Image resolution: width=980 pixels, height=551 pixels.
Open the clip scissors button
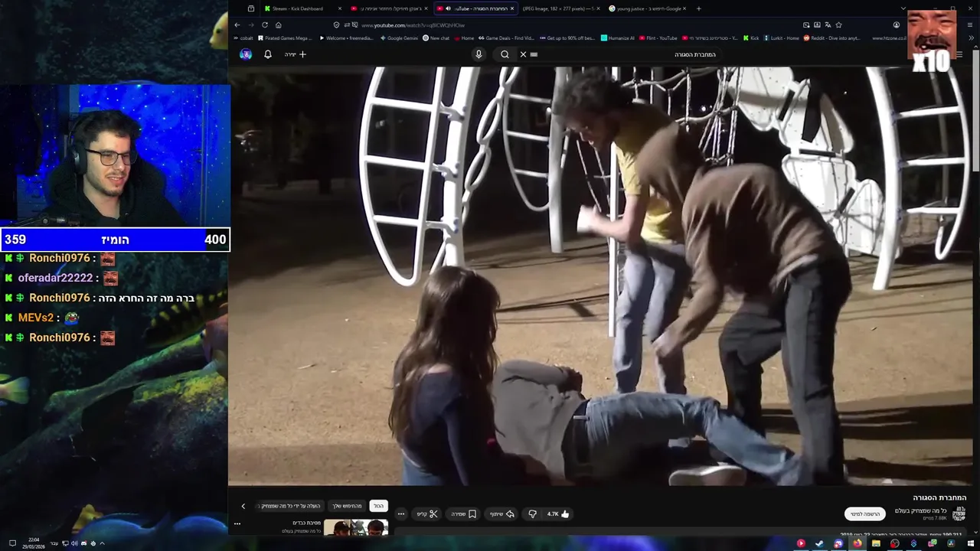click(427, 514)
